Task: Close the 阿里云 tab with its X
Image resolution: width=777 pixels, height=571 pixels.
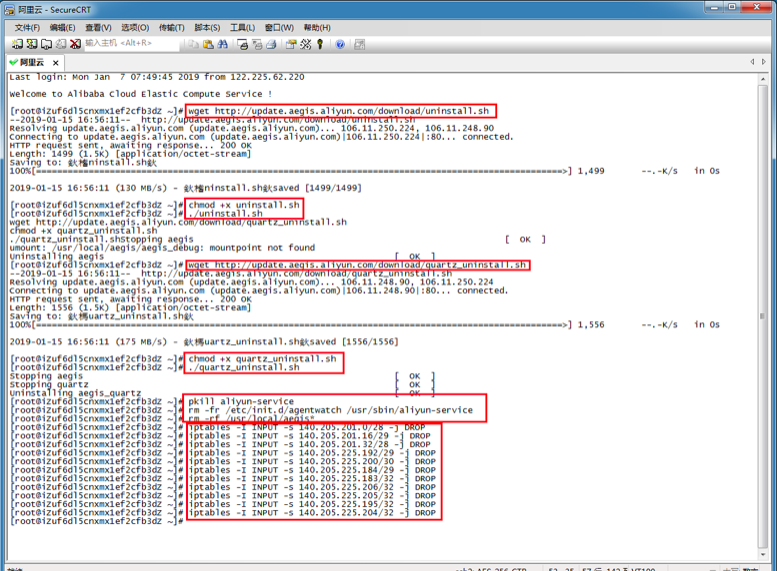Action: (57, 62)
